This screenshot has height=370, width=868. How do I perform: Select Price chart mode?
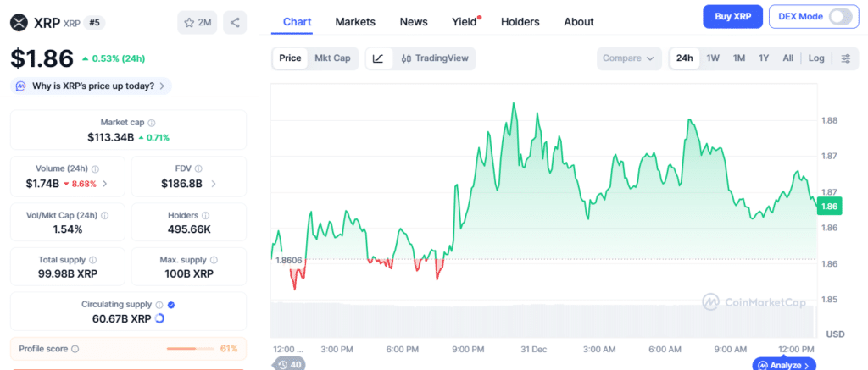290,58
